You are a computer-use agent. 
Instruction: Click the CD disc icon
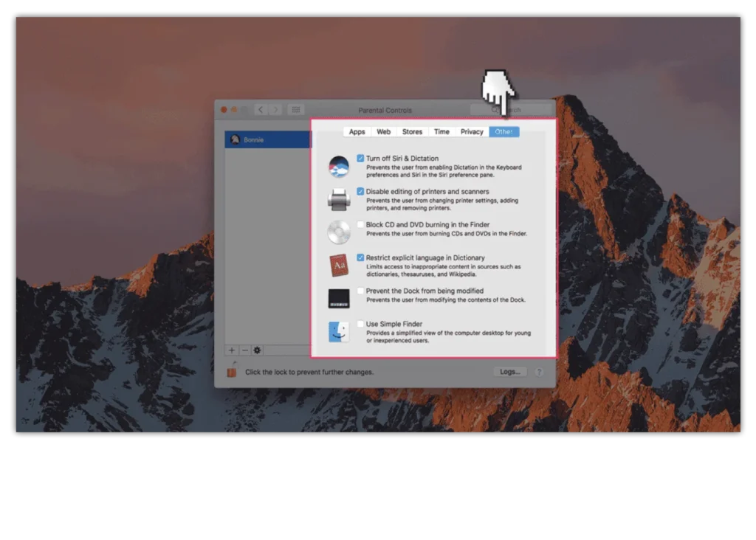[339, 232]
